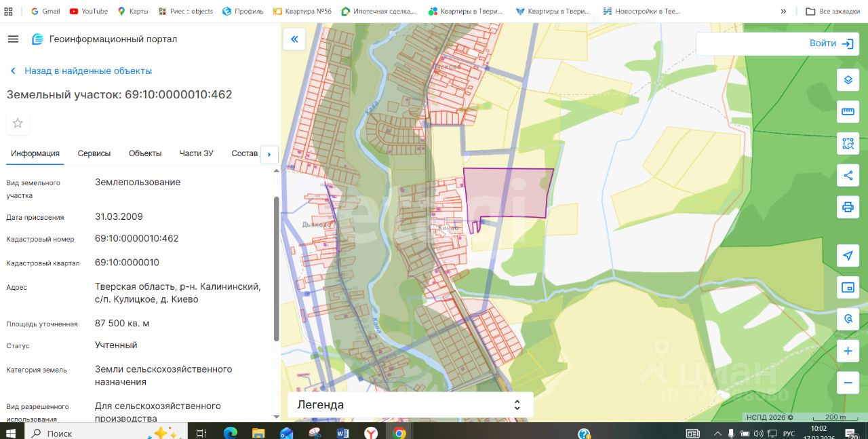Click cadastral number value 69:10:0000010:462

tap(137, 238)
